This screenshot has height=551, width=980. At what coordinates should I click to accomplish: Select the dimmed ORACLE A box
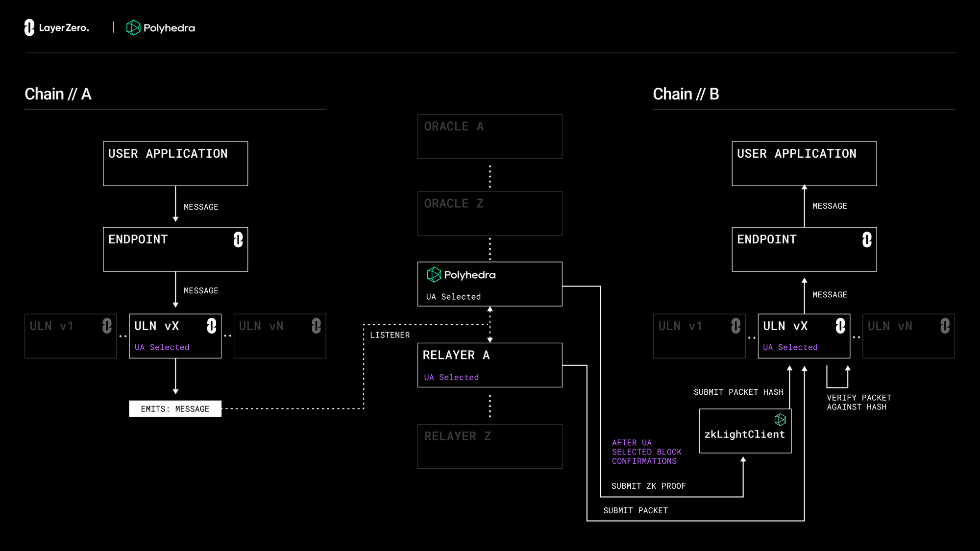coord(490,137)
